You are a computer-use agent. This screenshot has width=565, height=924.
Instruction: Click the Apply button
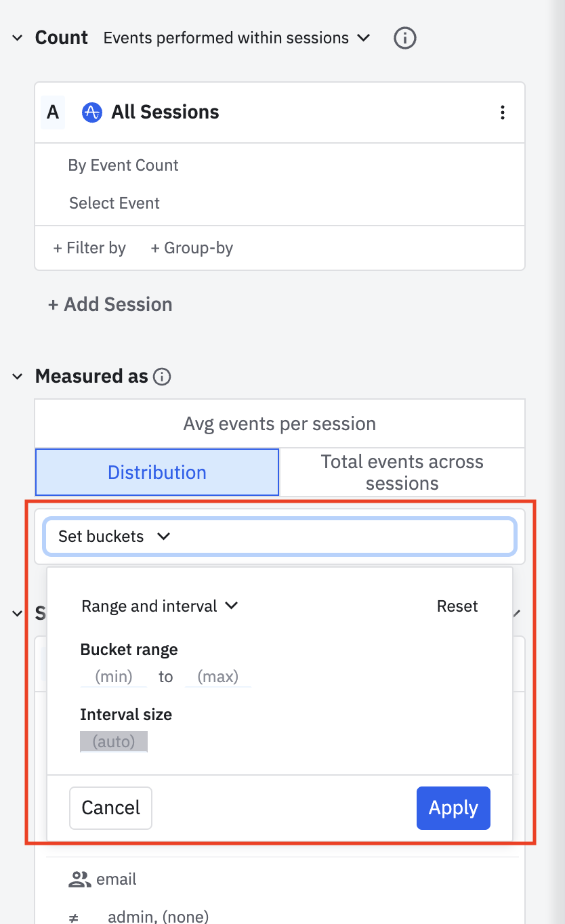pyautogui.click(x=453, y=807)
